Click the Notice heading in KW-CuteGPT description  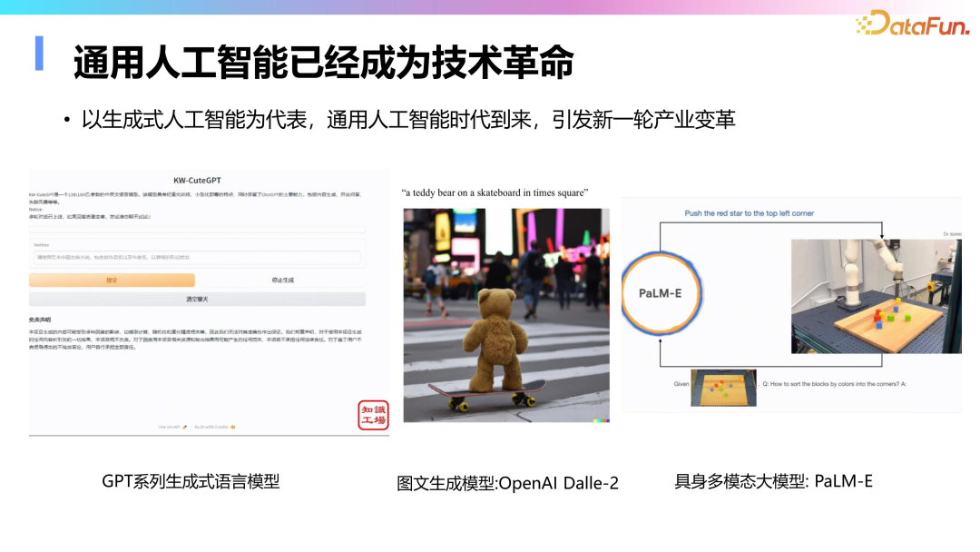tap(34, 210)
